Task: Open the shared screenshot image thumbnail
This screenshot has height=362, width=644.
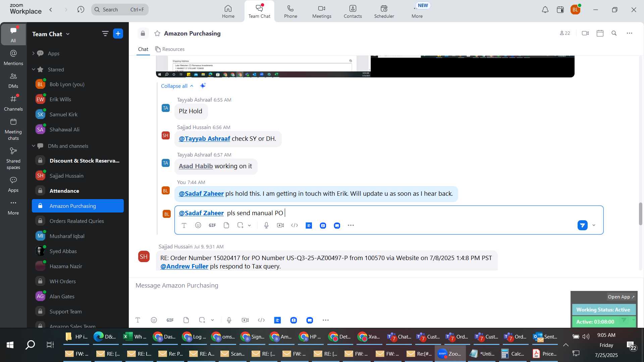Action: coord(365,66)
